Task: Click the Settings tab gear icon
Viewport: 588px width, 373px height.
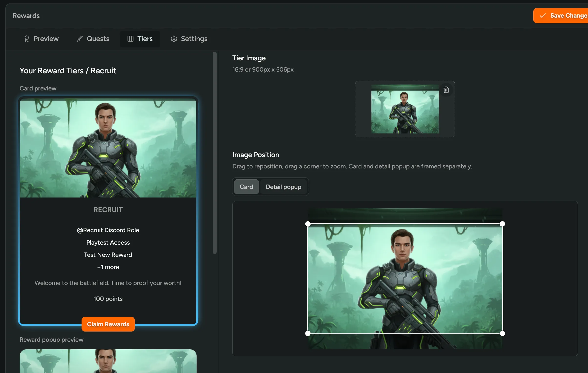Action: (x=174, y=39)
